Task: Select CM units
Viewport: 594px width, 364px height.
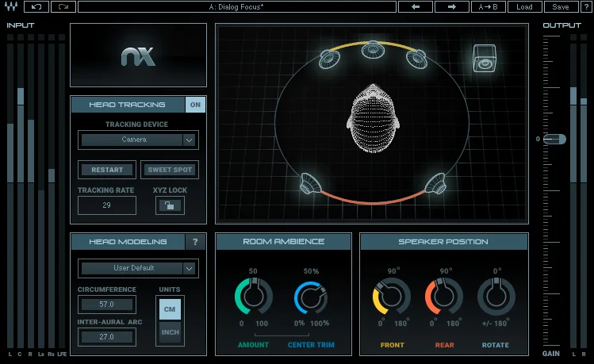Action: coord(170,309)
